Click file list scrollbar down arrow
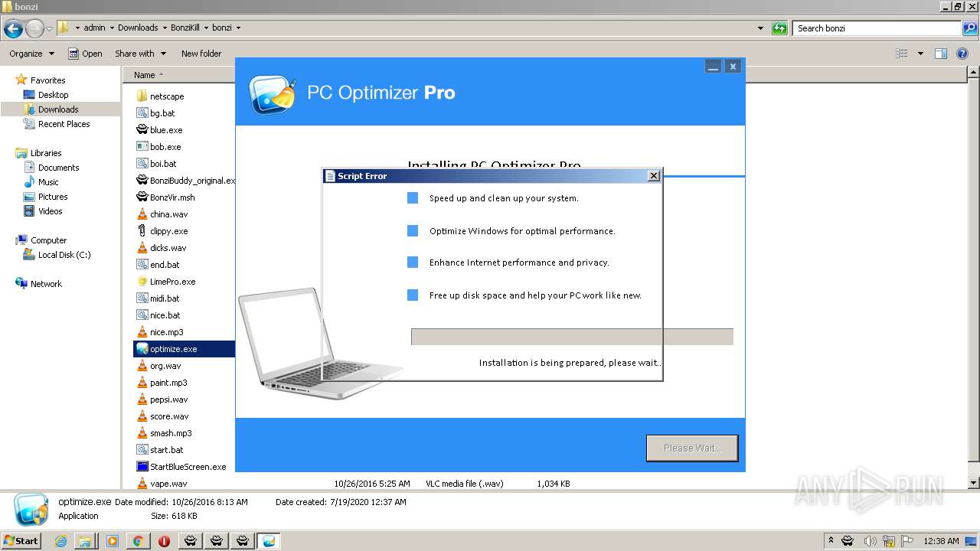The height and width of the screenshot is (551, 980). click(974, 483)
